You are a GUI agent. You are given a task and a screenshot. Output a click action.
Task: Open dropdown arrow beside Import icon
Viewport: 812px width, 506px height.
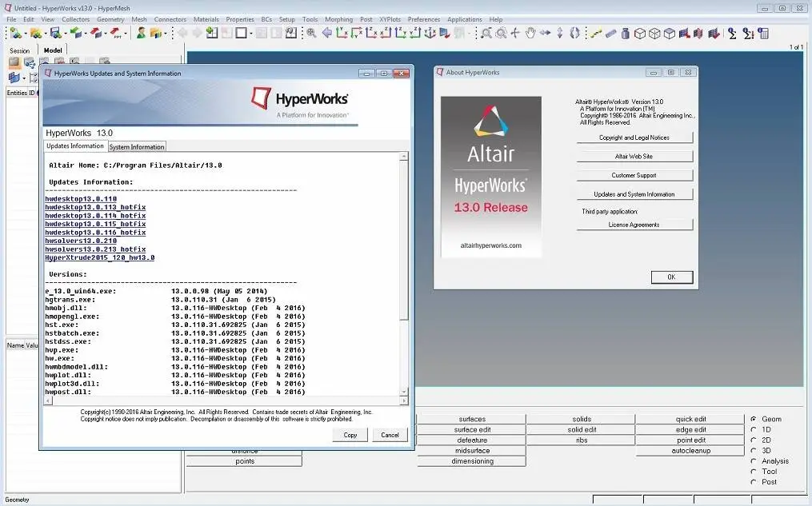(x=86, y=34)
